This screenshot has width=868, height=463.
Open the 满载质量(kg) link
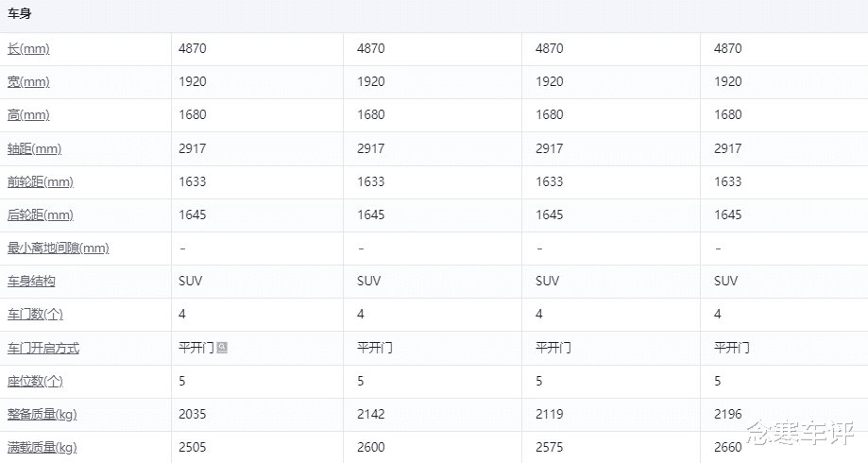pyautogui.click(x=43, y=448)
